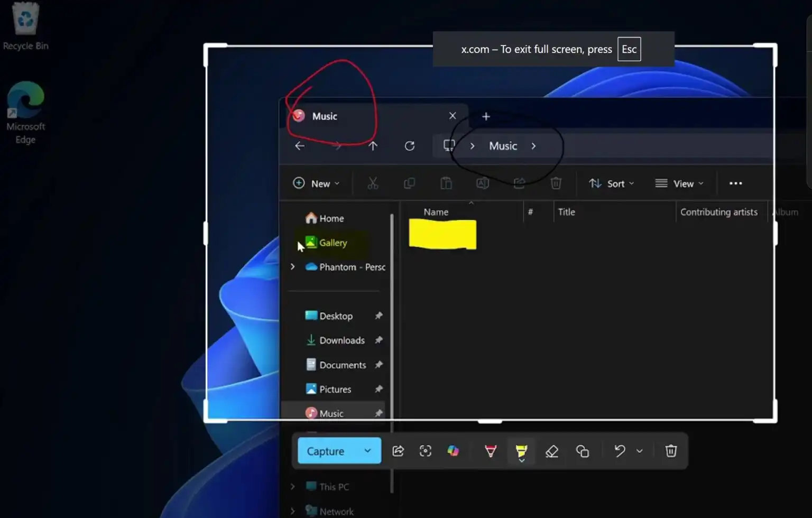Open the shapes tool in Snipping toolbar
This screenshot has height=518, width=812.
pos(583,451)
